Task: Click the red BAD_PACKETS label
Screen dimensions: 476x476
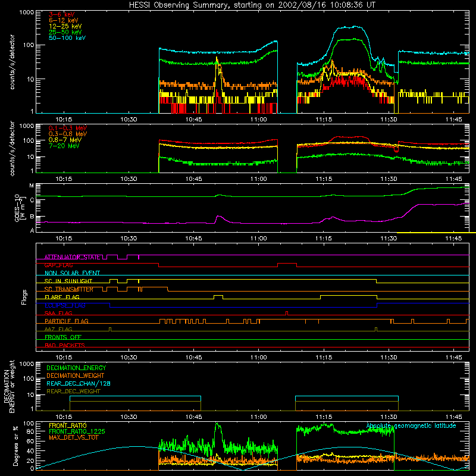Action: tap(65, 346)
